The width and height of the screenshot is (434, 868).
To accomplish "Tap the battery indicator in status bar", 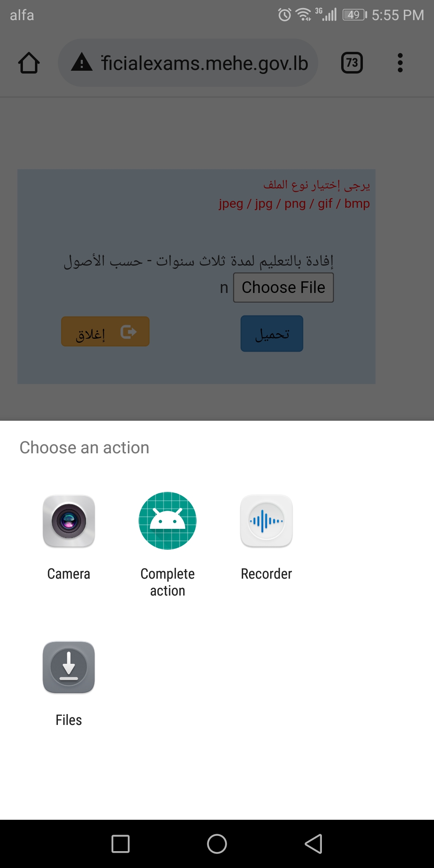I will coord(354,15).
